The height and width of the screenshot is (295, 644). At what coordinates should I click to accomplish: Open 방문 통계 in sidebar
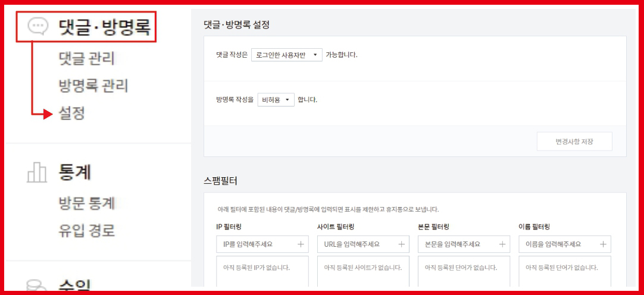[87, 203]
